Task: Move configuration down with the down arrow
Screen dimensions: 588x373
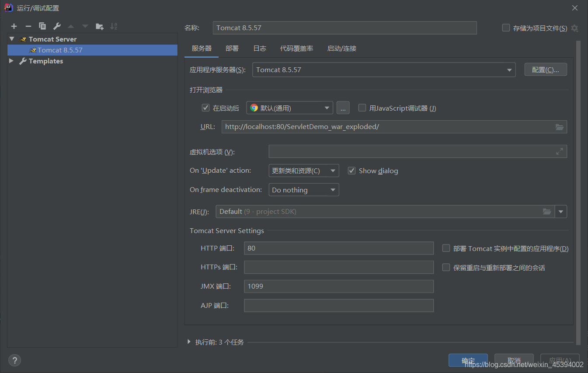Action: pos(85,26)
